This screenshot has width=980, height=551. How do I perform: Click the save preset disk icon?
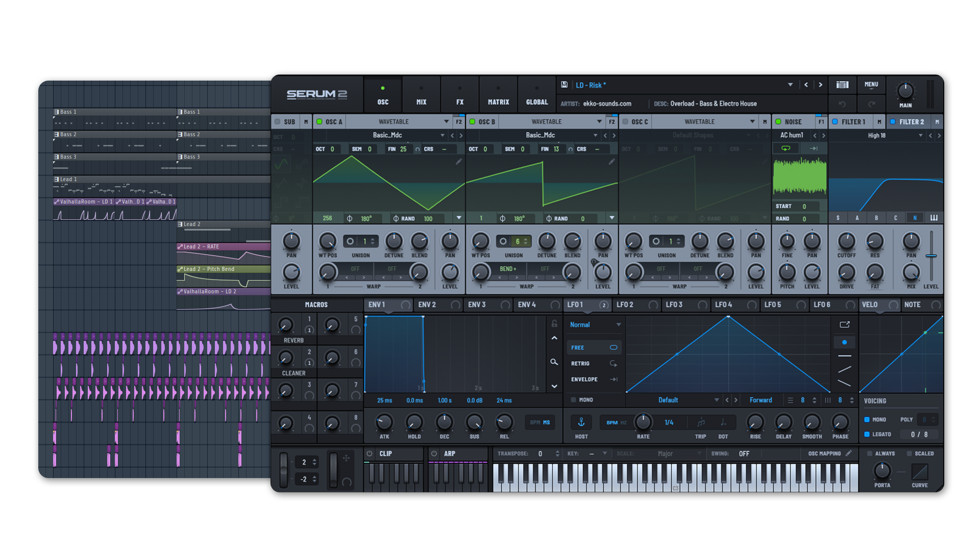click(x=564, y=85)
